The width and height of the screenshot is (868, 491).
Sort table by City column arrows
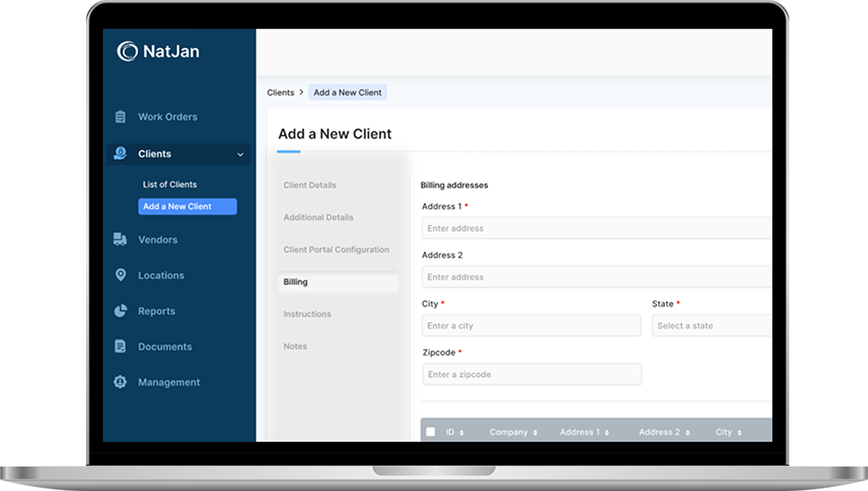tap(739, 432)
